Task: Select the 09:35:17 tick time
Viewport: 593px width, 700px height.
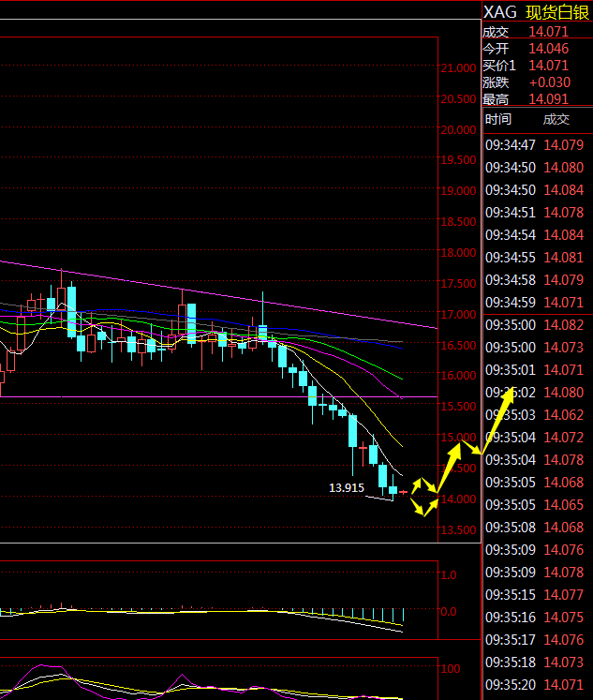Action: point(511,640)
